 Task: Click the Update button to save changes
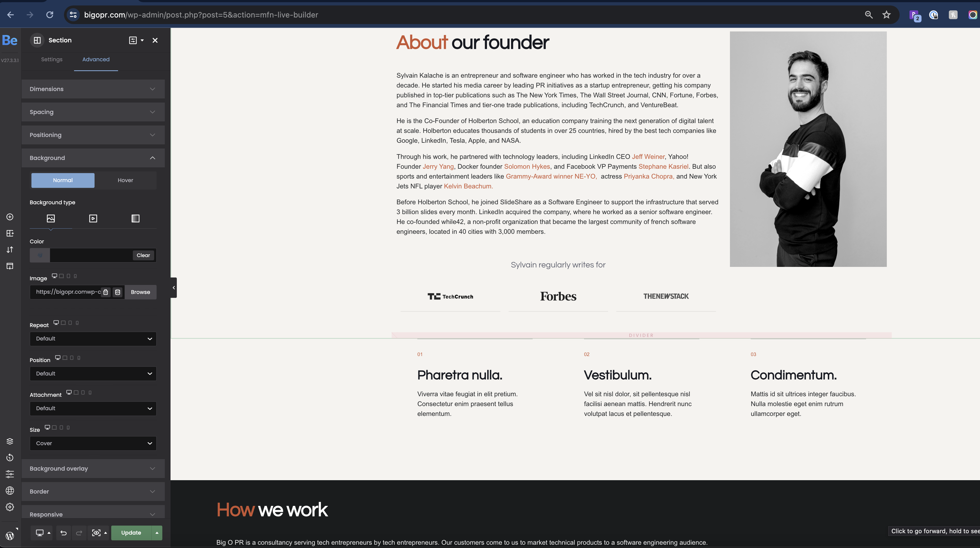(x=131, y=532)
